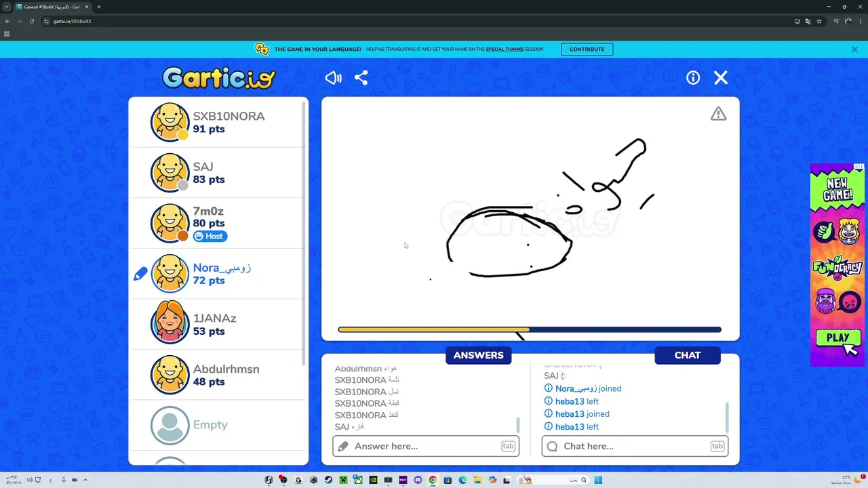
Task: Click 7m0z's player avatar
Action: (x=170, y=223)
